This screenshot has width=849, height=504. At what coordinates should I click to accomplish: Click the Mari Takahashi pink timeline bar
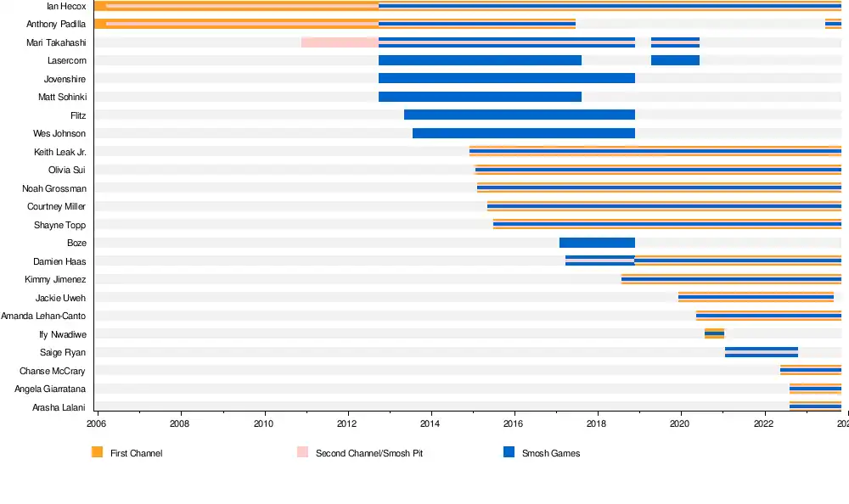pos(340,42)
